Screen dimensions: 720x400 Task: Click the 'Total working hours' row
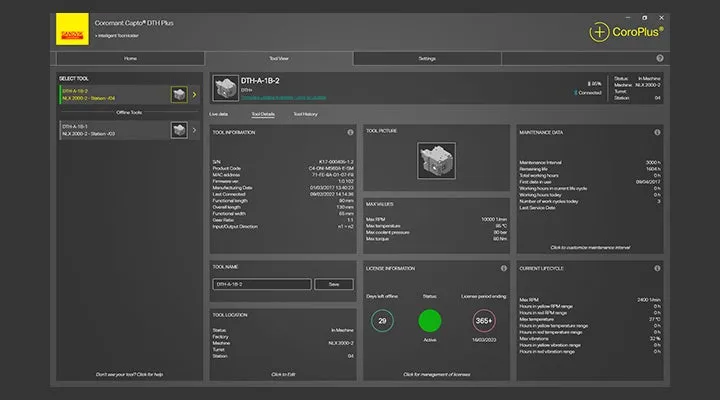pos(590,175)
